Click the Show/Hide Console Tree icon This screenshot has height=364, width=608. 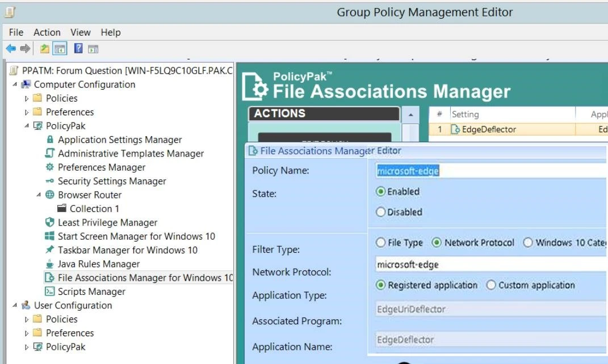(60, 49)
